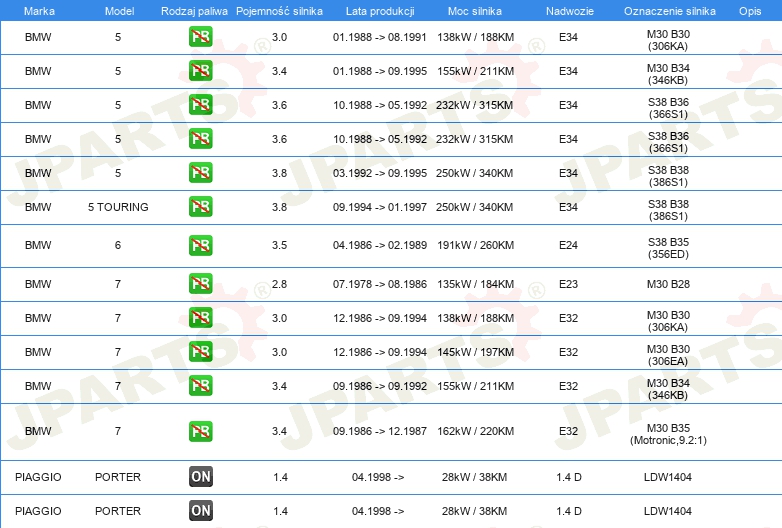Select the M30 B28 engine designation

[x=668, y=284]
